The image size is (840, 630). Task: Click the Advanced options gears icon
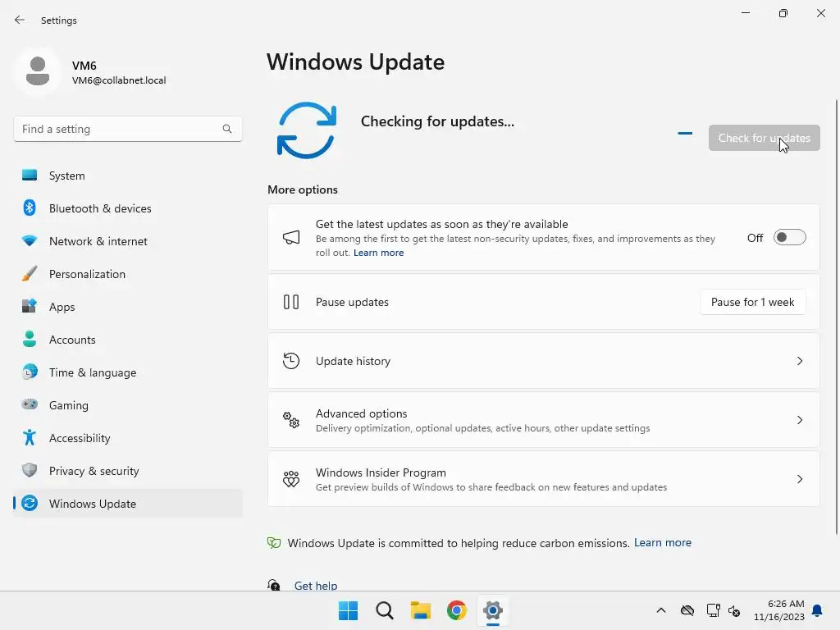tap(291, 419)
